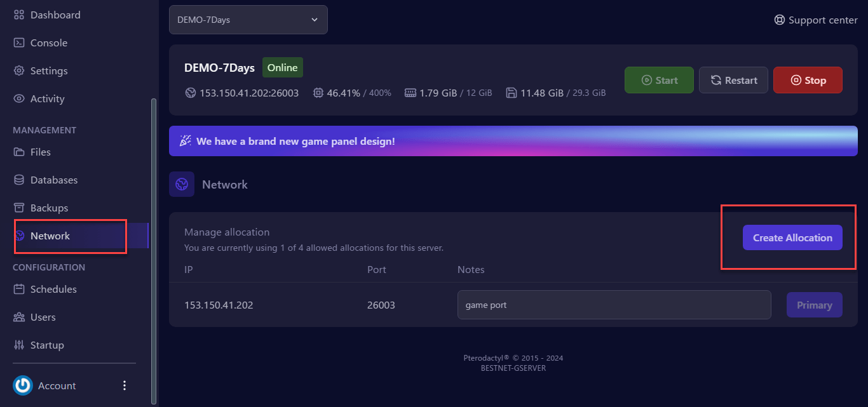Click the green Start button
The image size is (868, 407).
(659, 80)
